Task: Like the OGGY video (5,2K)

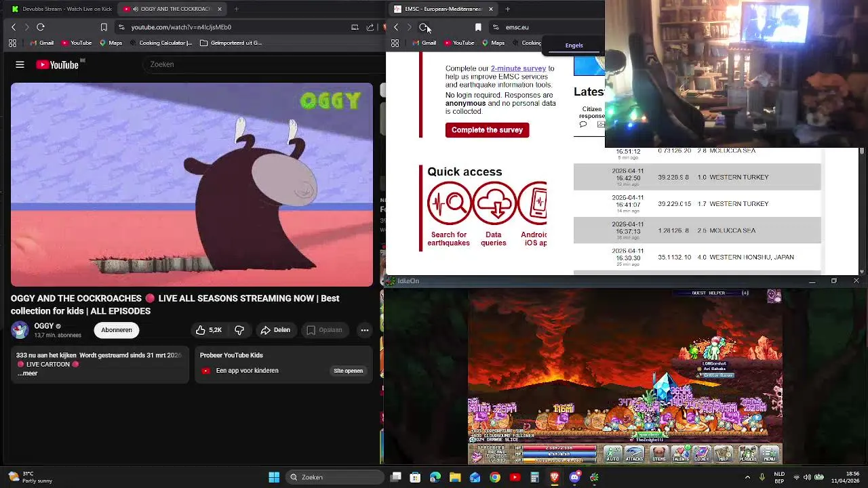Action: click(x=209, y=330)
